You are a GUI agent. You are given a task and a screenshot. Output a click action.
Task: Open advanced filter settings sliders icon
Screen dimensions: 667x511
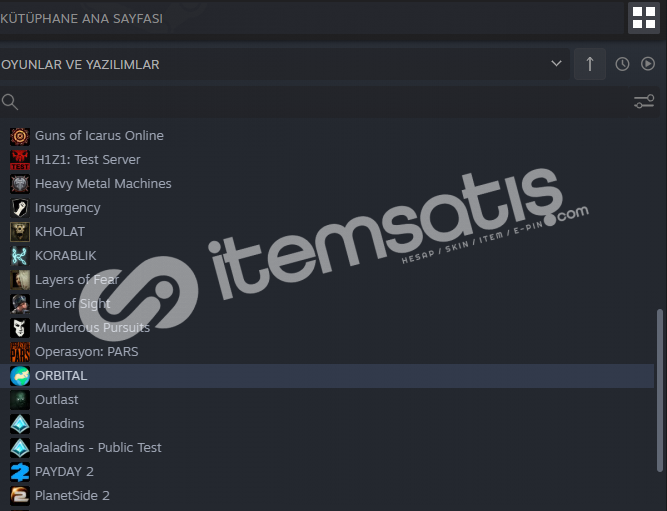coord(644,102)
